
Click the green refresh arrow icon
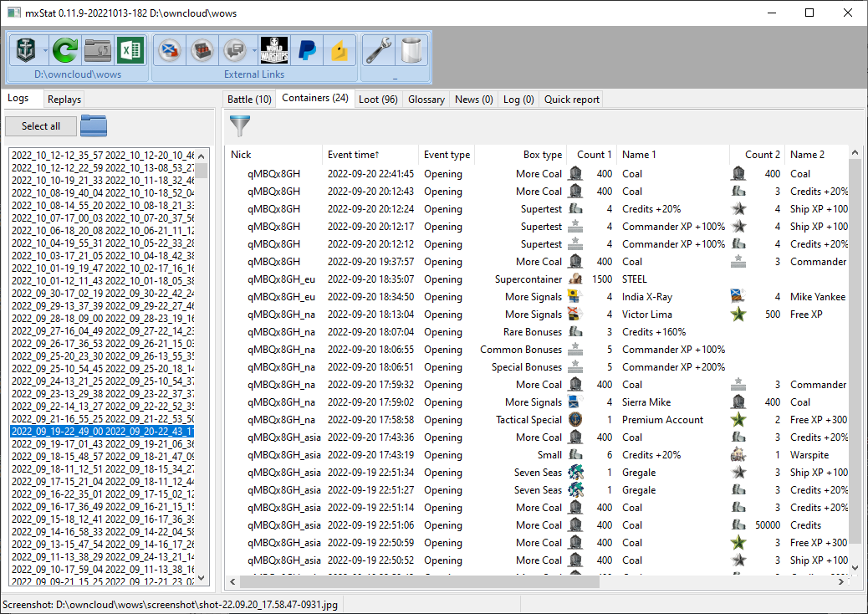tap(65, 50)
